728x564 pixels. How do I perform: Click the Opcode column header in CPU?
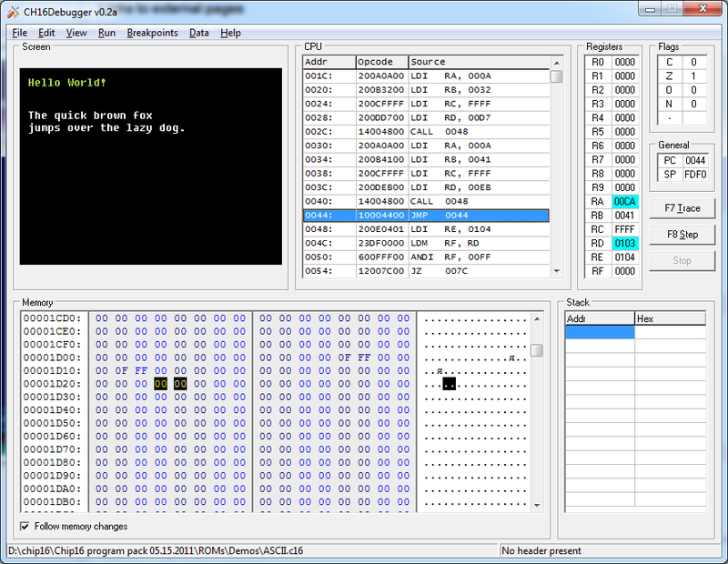(x=382, y=62)
